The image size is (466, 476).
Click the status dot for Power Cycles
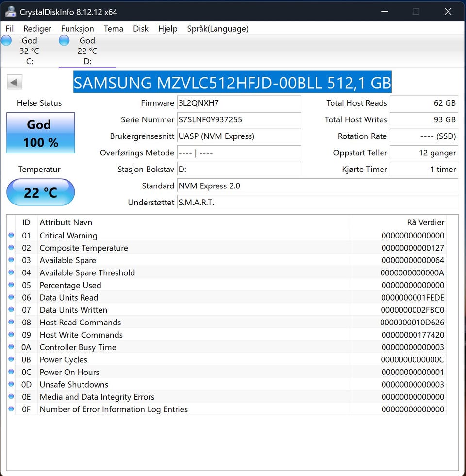point(11,359)
